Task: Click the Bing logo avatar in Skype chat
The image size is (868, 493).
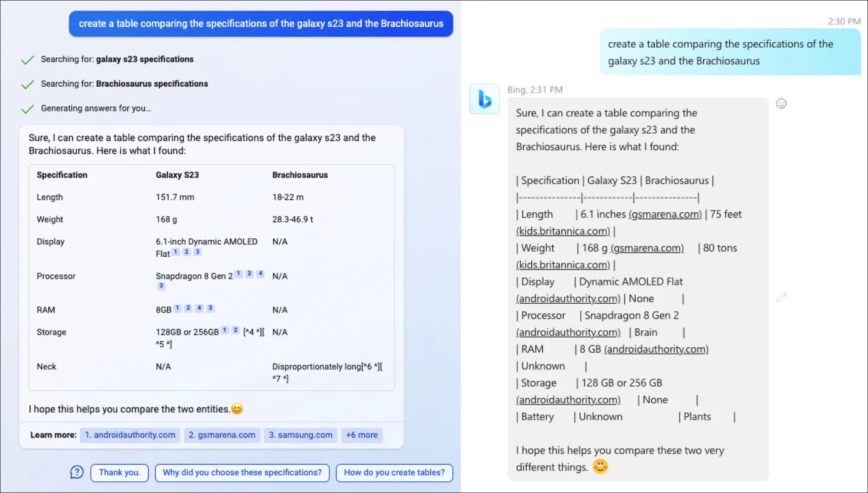Action: point(484,99)
